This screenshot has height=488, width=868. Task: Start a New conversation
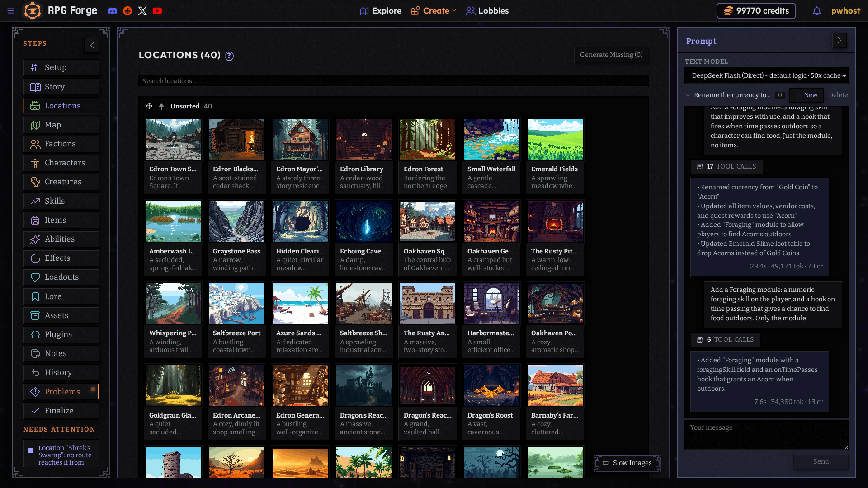tap(807, 95)
